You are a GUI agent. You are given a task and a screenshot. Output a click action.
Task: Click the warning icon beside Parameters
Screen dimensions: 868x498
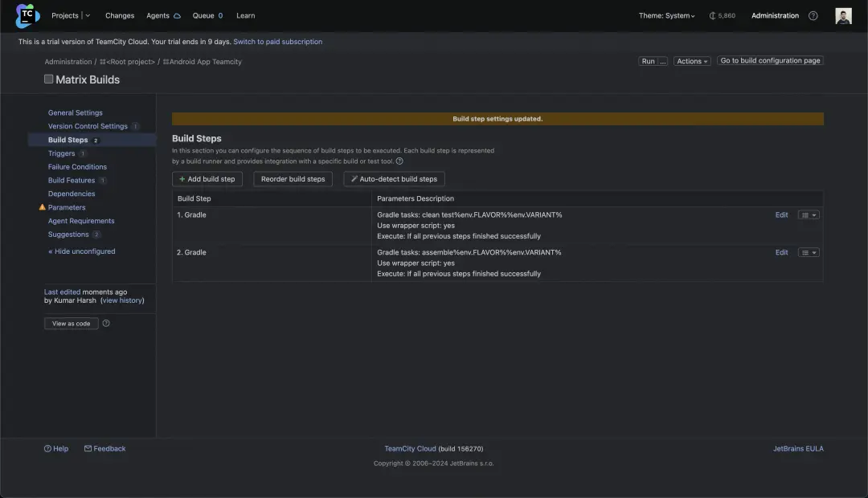[x=43, y=207]
